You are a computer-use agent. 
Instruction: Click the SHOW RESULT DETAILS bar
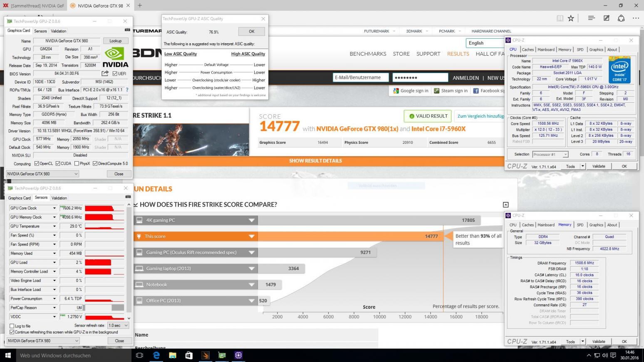pyautogui.click(x=315, y=161)
